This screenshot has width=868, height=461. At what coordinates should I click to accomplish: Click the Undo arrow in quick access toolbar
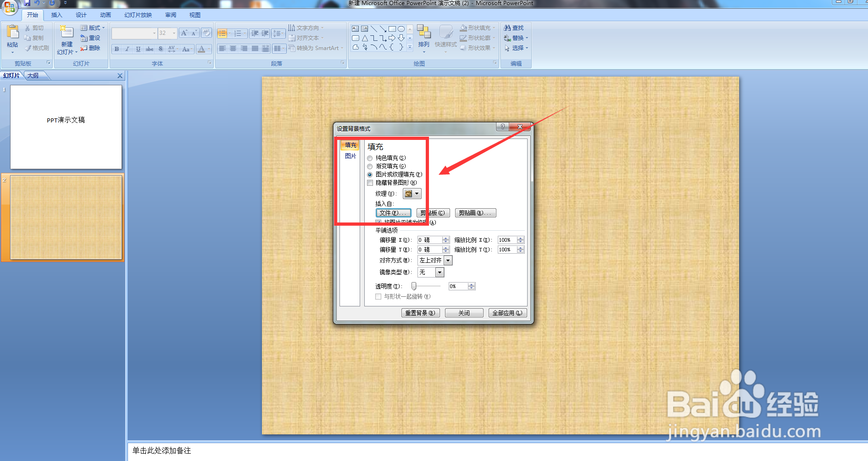tap(37, 3)
